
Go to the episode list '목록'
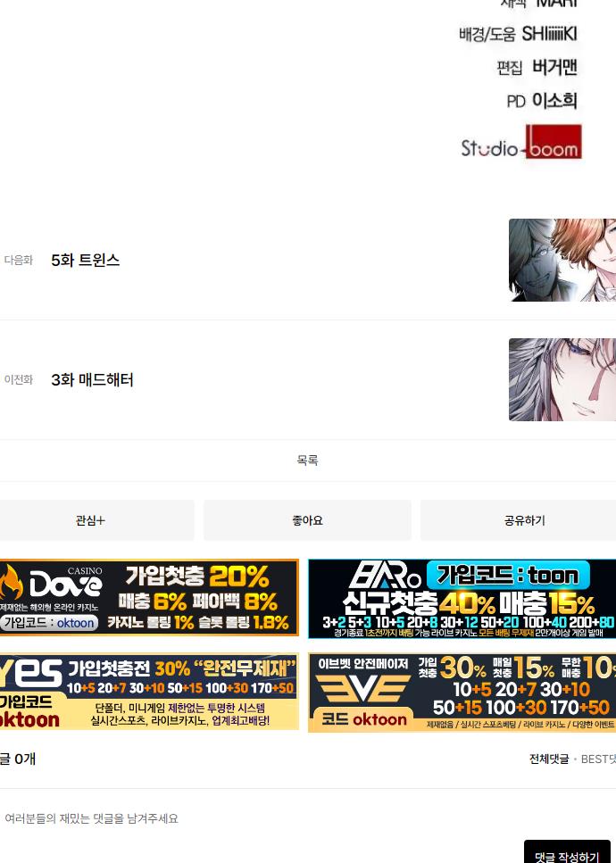[307, 461]
